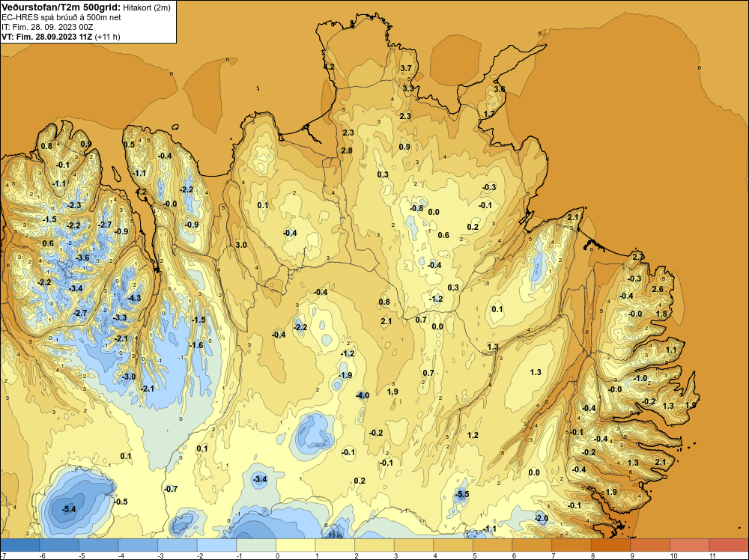The height and width of the screenshot is (560, 749).
Task: Pick the legend swatch between -5 and -4
Action: pos(99,545)
